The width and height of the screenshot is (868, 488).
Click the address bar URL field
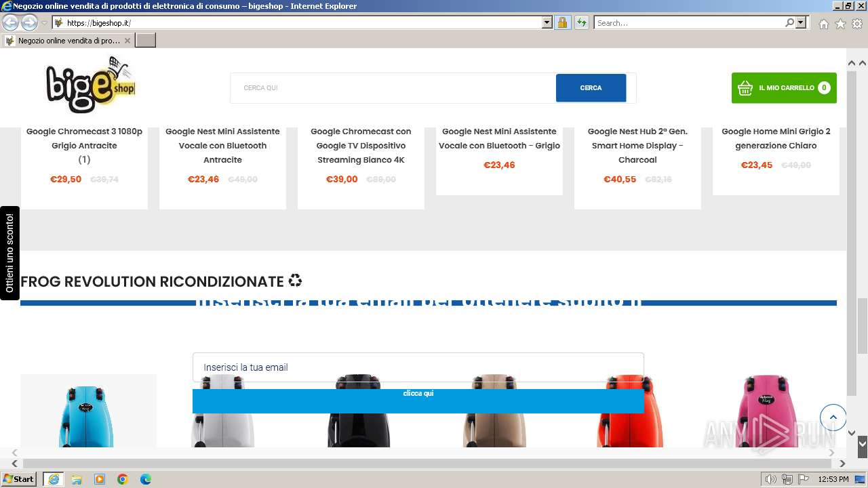click(x=297, y=22)
